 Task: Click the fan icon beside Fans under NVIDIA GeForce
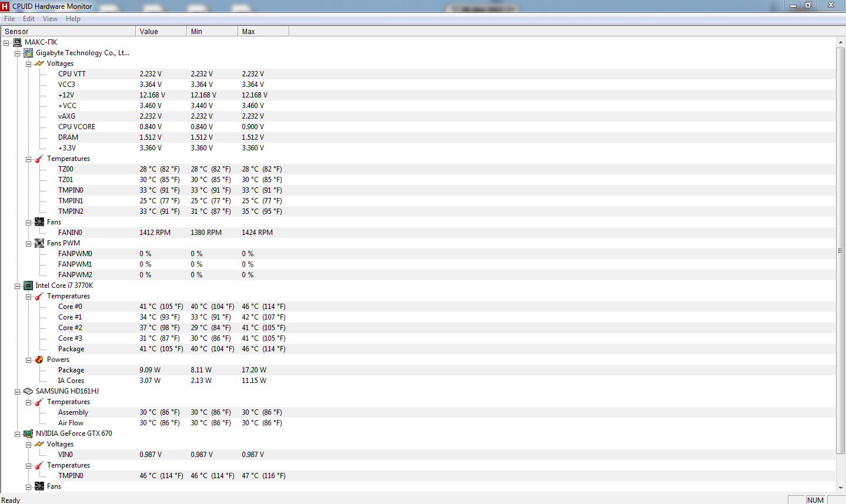click(x=39, y=486)
